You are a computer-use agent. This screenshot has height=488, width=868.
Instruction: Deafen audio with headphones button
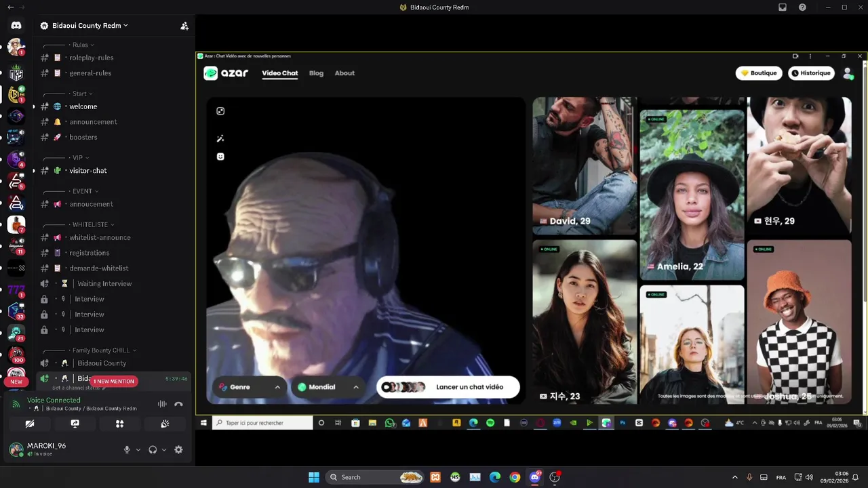point(153,449)
